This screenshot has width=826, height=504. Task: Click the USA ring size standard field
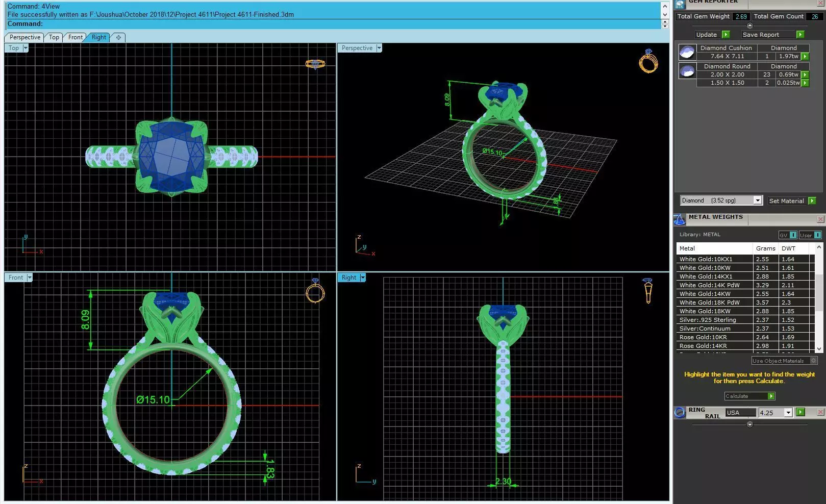pos(740,413)
